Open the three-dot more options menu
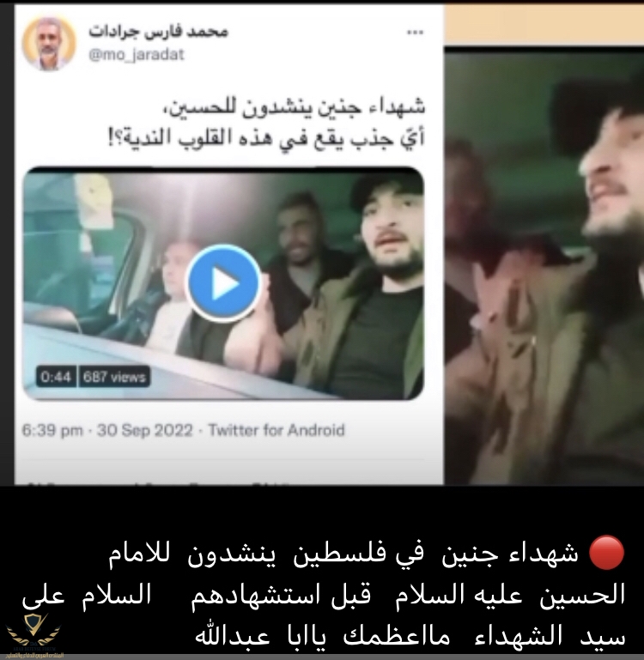 tap(415, 33)
